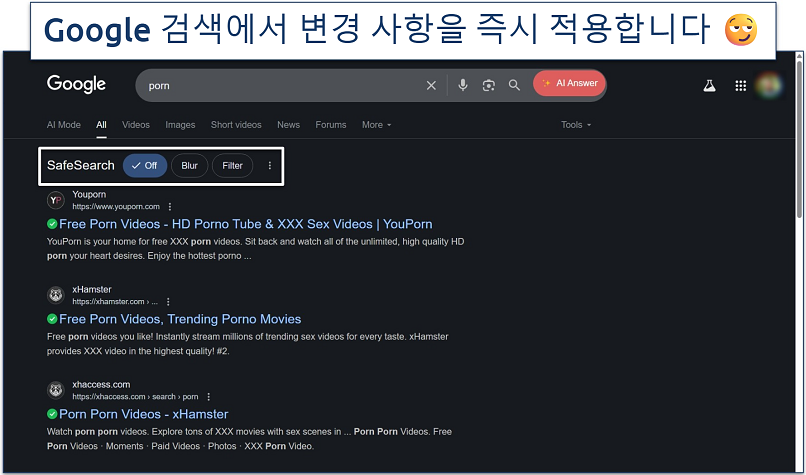Viewport: 806px width, 475px height.
Task: Start voice search with the microphone icon
Action: (x=462, y=86)
